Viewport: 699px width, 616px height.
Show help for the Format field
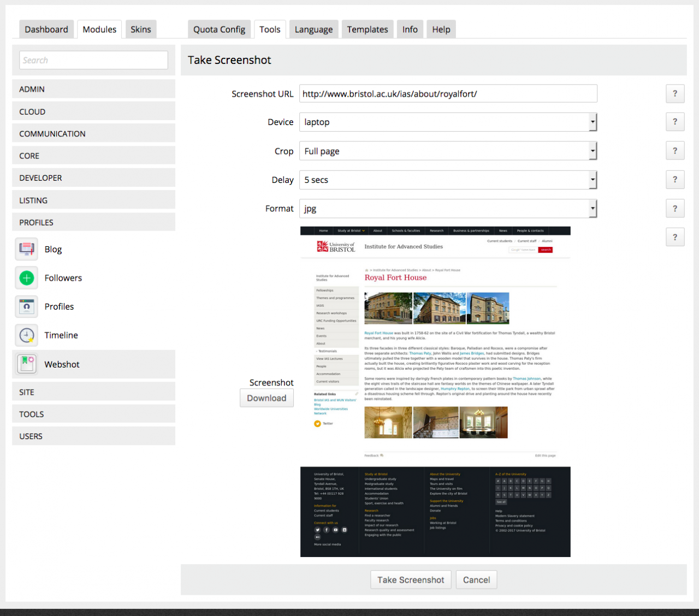[675, 208]
